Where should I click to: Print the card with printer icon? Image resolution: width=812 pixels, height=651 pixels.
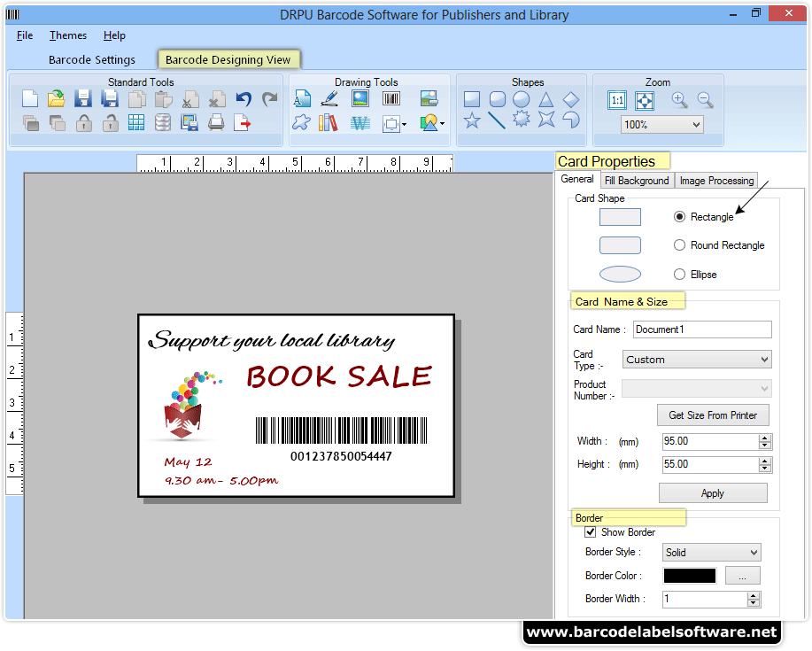pos(216,123)
